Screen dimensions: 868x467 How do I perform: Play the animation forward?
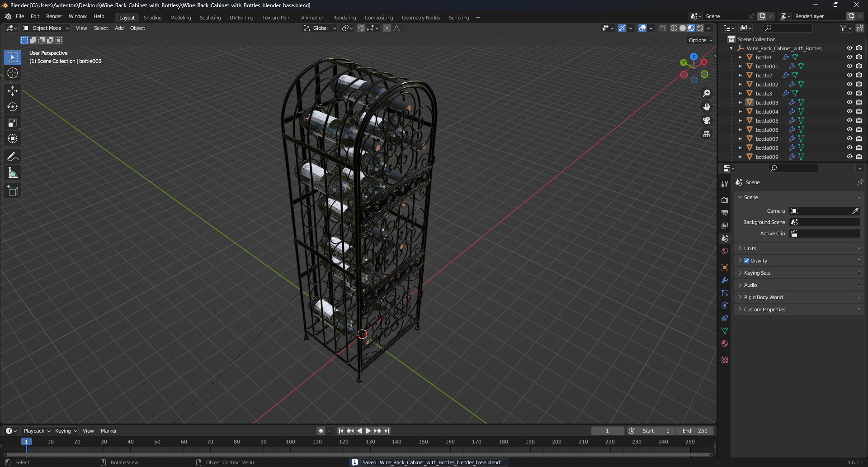pyautogui.click(x=368, y=431)
